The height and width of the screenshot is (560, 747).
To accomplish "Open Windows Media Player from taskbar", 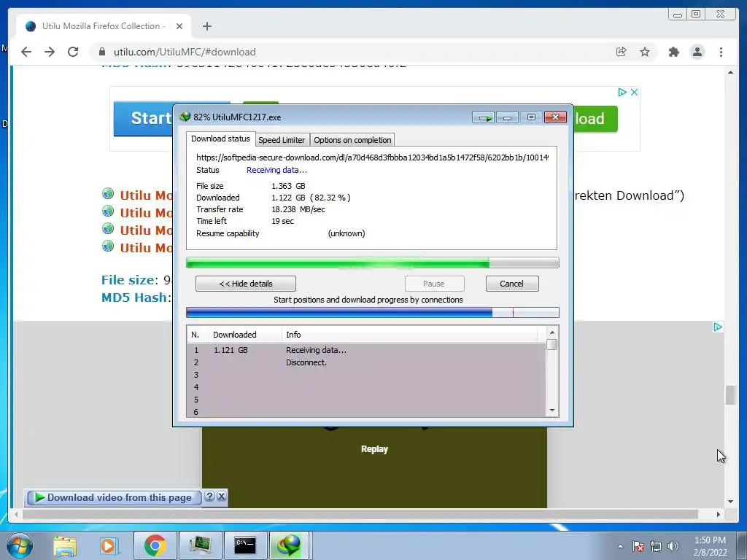I will pos(108,545).
